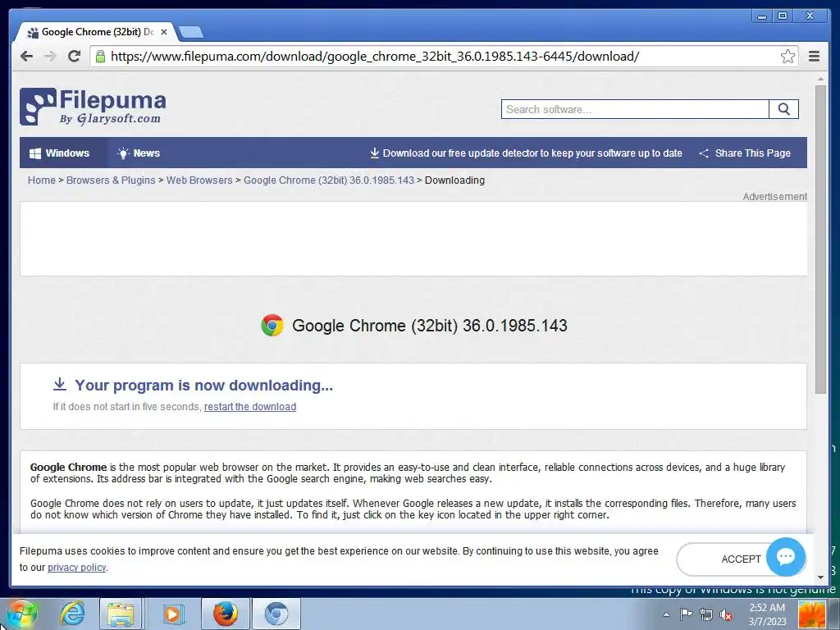Click the address bar URL

[375, 57]
